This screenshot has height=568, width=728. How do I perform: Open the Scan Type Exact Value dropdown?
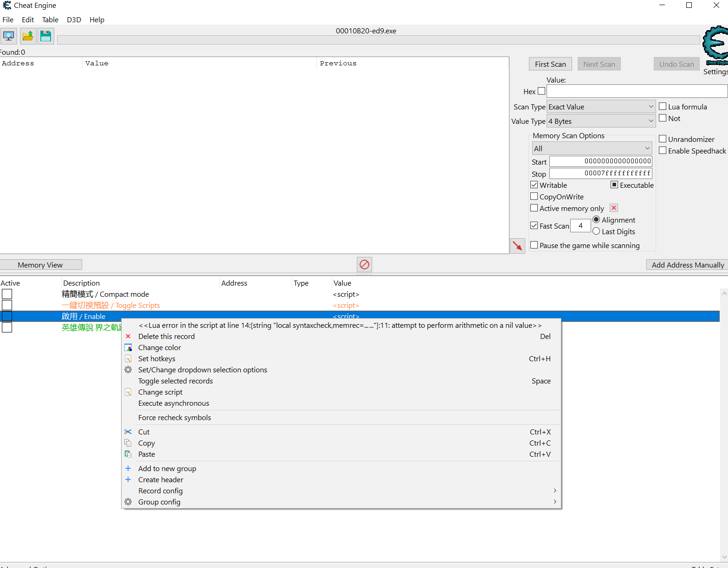(601, 107)
